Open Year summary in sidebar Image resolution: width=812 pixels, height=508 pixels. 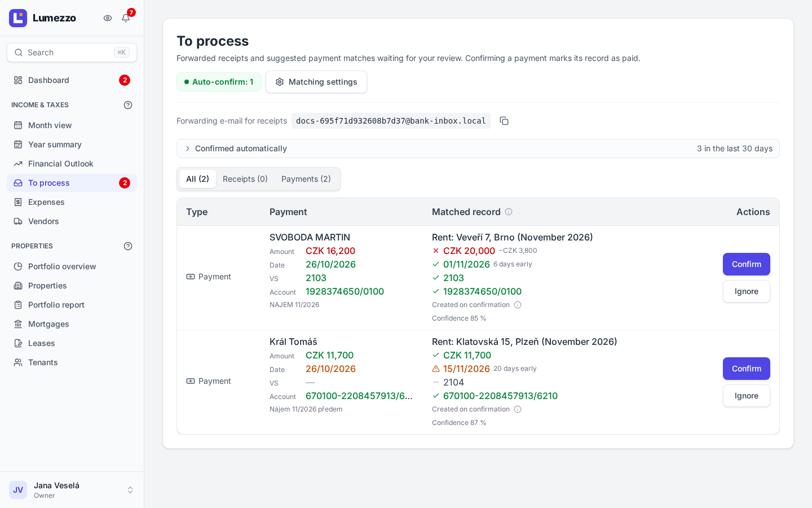click(72, 144)
